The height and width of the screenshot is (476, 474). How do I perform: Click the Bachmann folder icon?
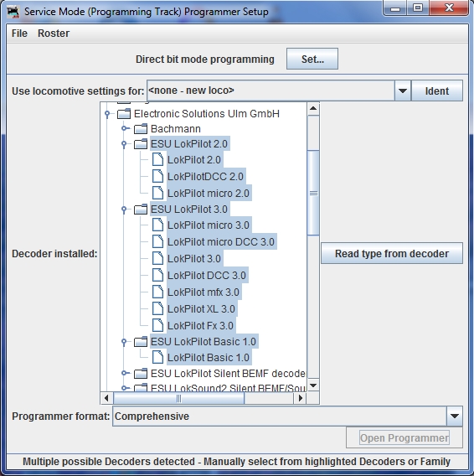[141, 129]
